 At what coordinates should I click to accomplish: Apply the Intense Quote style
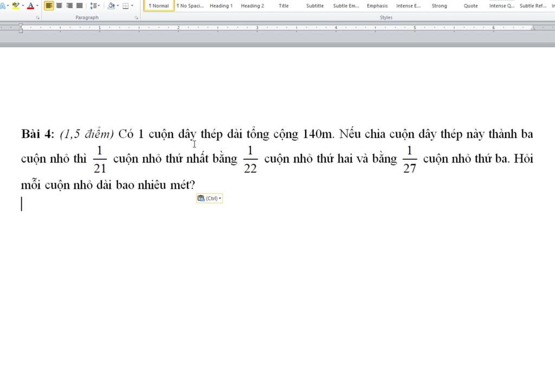[501, 5]
